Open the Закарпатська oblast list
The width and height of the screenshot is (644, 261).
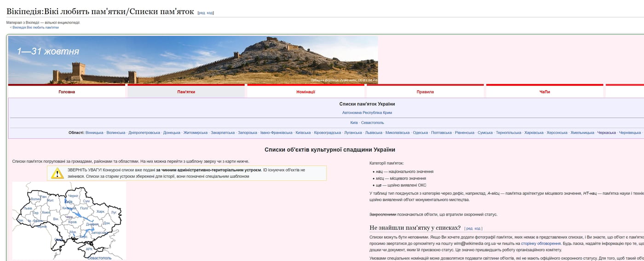click(x=223, y=133)
